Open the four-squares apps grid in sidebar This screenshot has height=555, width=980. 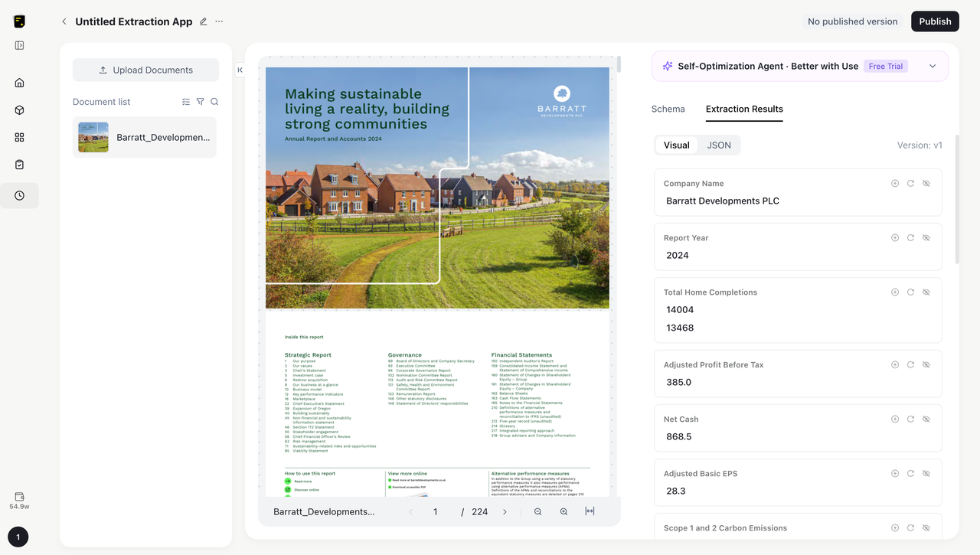click(x=20, y=137)
